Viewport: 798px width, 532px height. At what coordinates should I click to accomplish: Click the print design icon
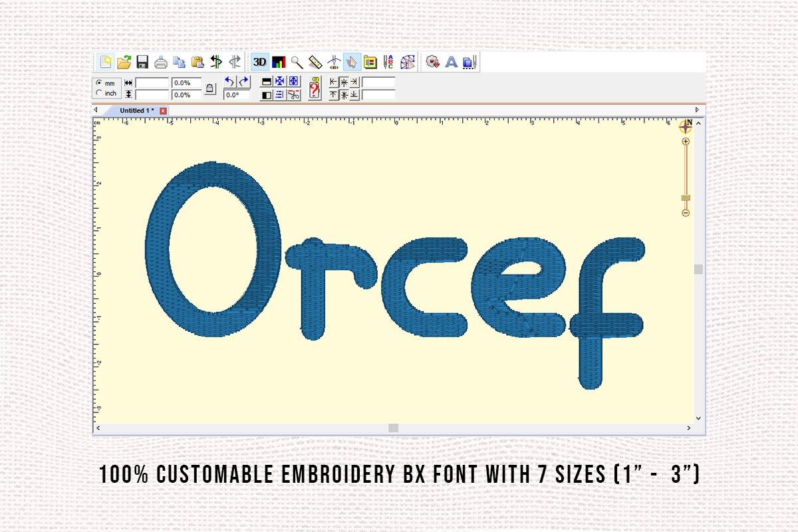[x=160, y=62]
